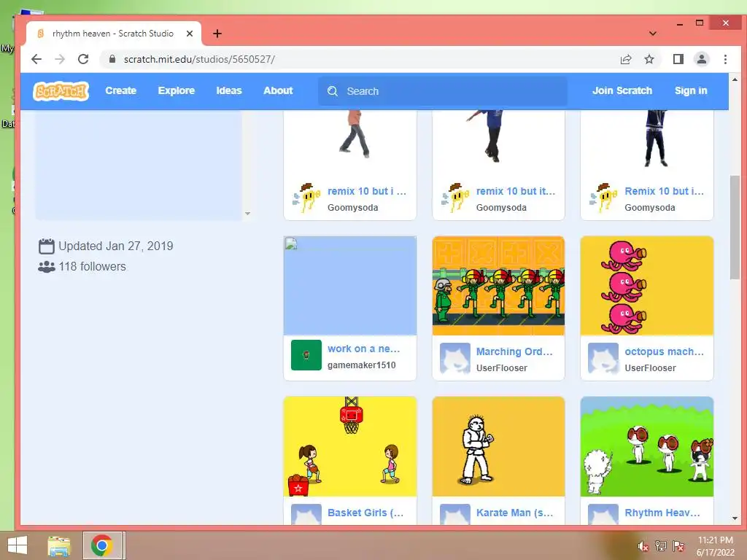Click the browser forward arrow
Screen dimensions: 747x560
(60, 59)
